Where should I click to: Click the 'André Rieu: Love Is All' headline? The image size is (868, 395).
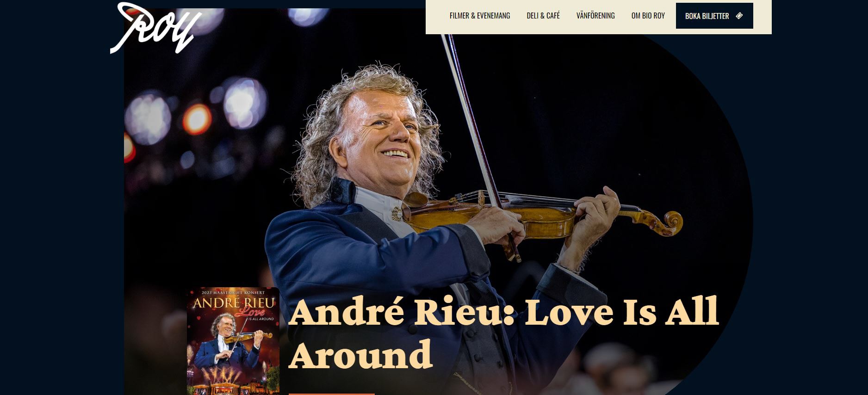503,312
